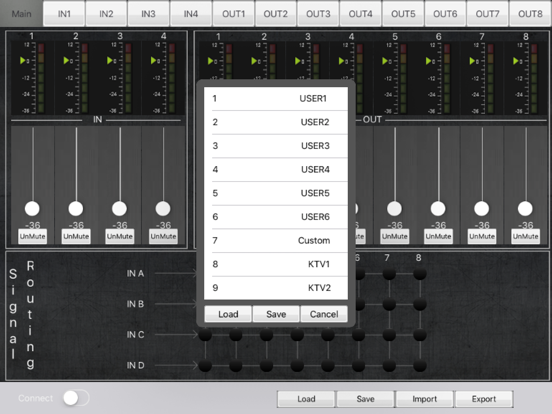Viewport: 552px width, 414px height.
Task: Click green level marker on output meter 1
Action: (x=210, y=61)
